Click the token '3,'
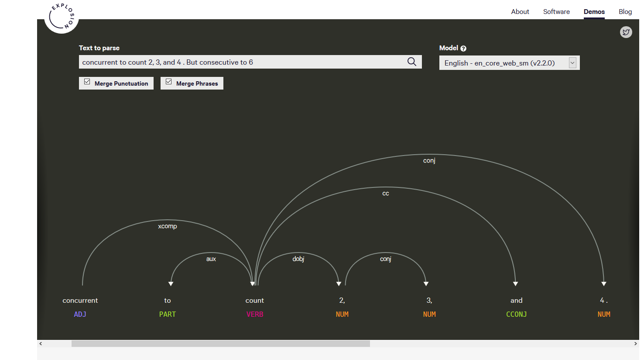The image size is (644, 360). click(x=429, y=301)
